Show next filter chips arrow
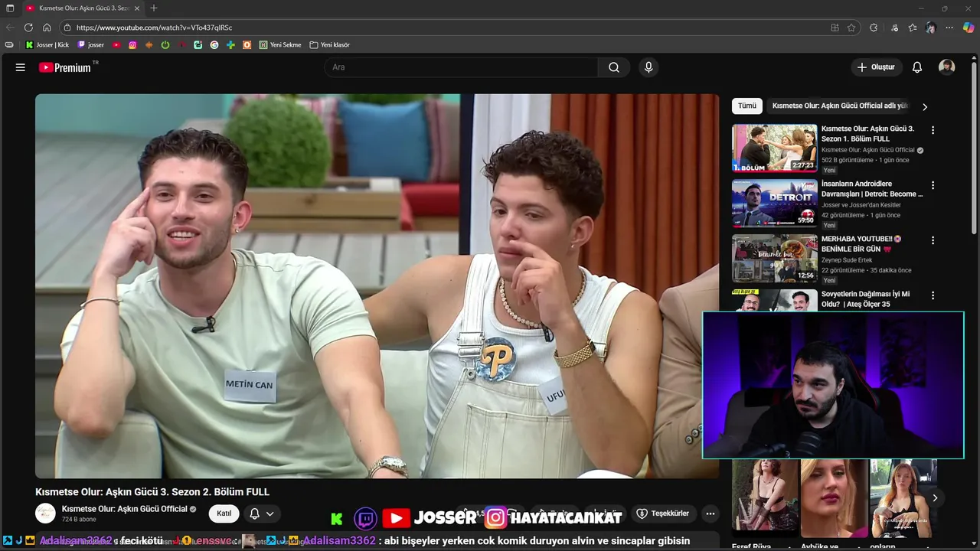Viewport: 980px width, 551px height. pyautogui.click(x=924, y=107)
